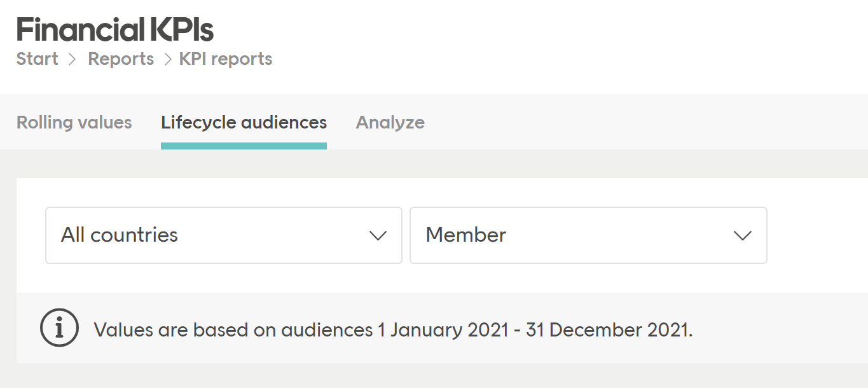Click the teal underline below Lifecycle audiences
Image resolution: width=868 pixels, height=388 pixels.
(x=244, y=145)
